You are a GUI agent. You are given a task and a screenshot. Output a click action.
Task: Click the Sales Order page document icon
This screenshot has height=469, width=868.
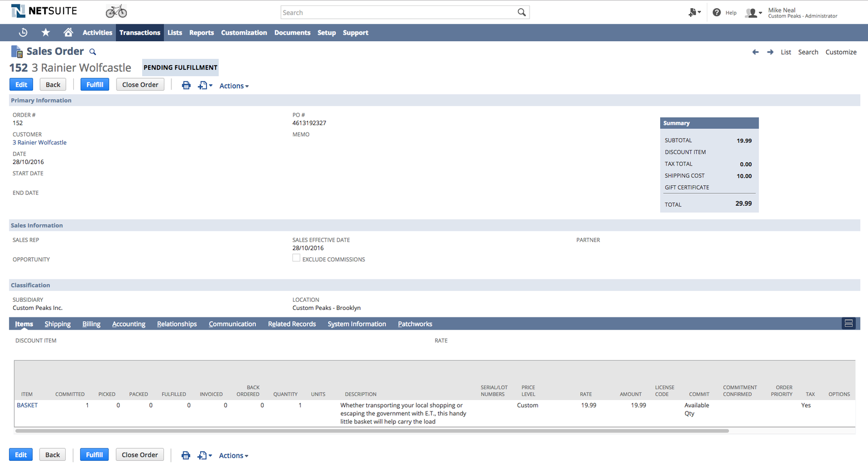tap(17, 52)
